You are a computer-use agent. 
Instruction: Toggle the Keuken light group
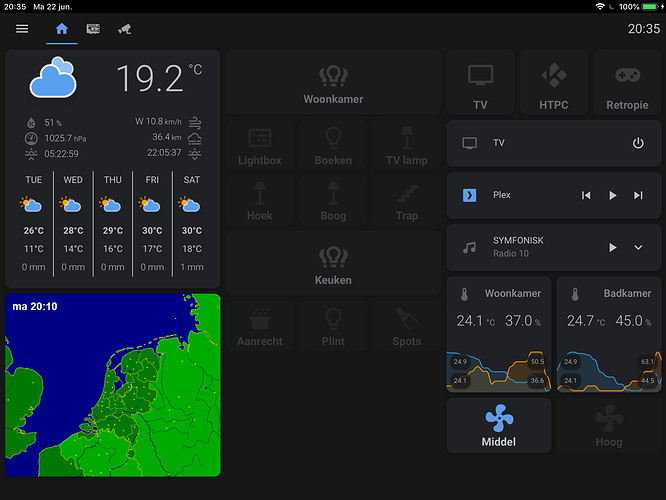point(333,263)
